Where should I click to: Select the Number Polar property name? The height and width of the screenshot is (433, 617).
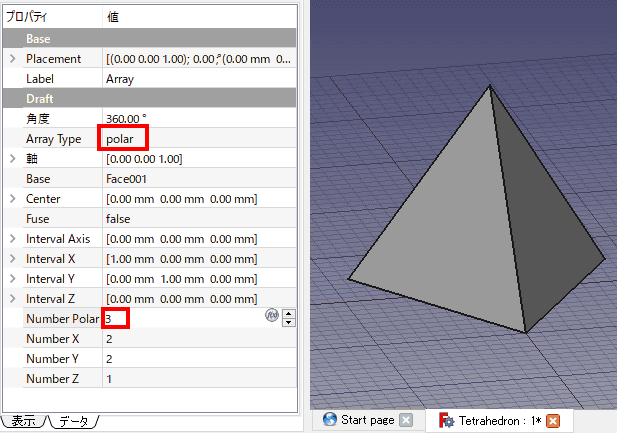click(63, 318)
